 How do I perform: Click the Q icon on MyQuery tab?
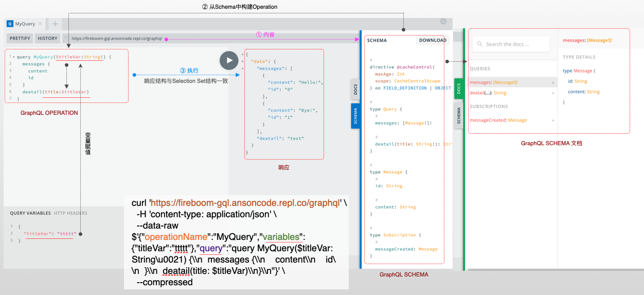tap(10, 24)
